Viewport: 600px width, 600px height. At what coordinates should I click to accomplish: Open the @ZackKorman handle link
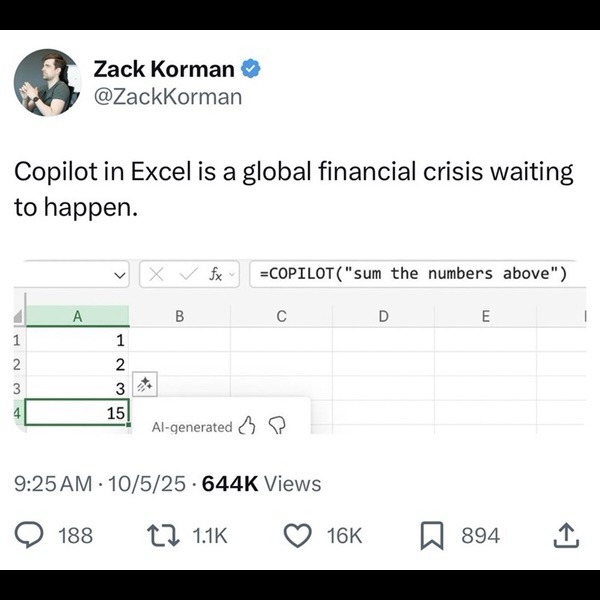click(167, 96)
